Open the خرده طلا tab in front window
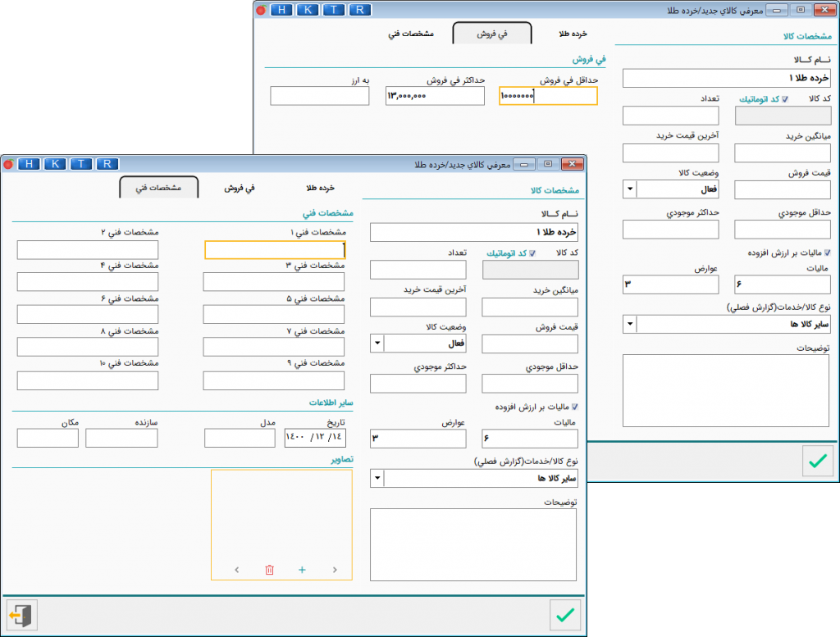Image resolution: width=840 pixels, height=637 pixels. click(321, 188)
